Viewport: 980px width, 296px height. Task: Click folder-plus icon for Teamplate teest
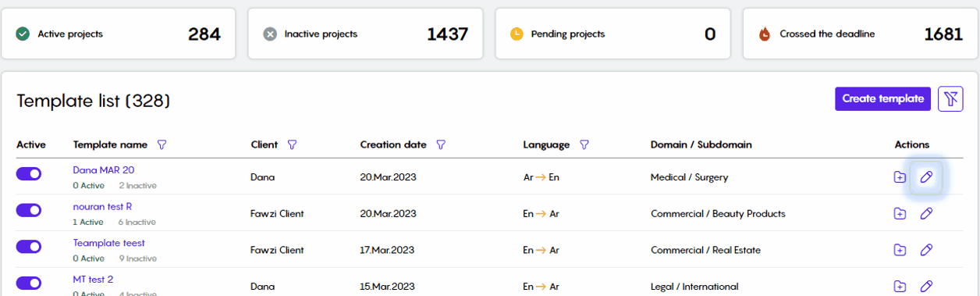(900, 250)
